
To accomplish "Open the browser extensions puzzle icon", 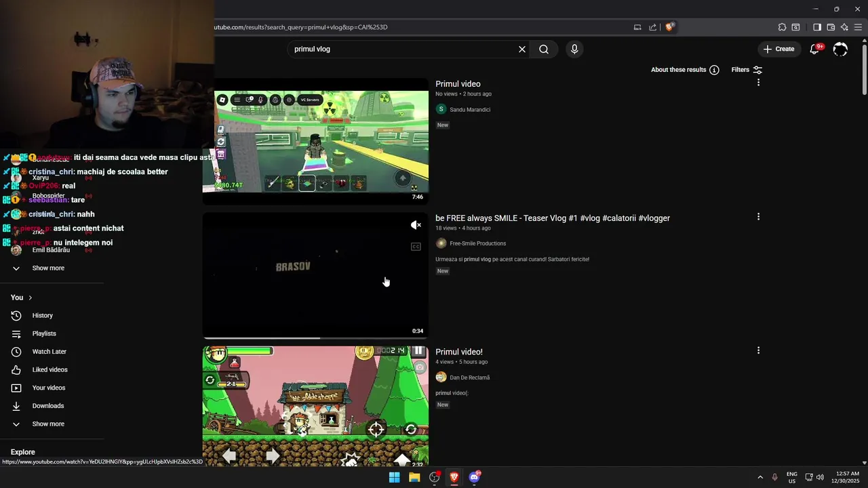I will [x=782, y=27].
